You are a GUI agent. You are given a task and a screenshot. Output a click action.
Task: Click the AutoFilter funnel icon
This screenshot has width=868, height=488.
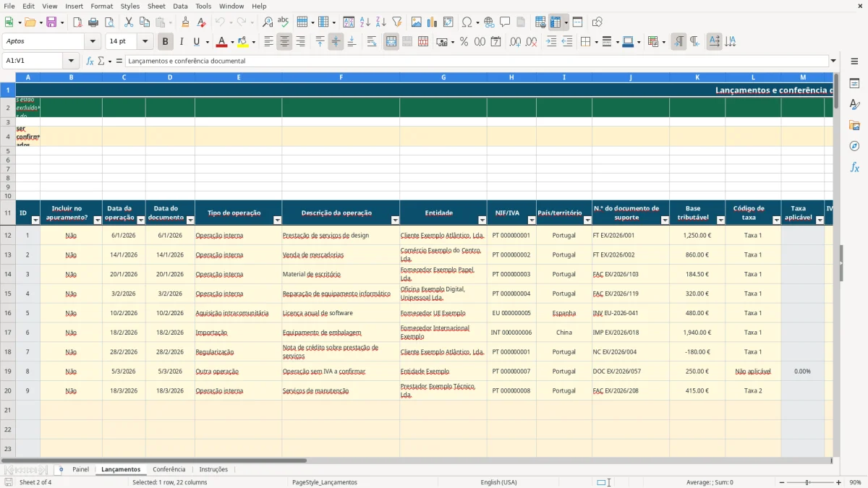click(x=396, y=22)
